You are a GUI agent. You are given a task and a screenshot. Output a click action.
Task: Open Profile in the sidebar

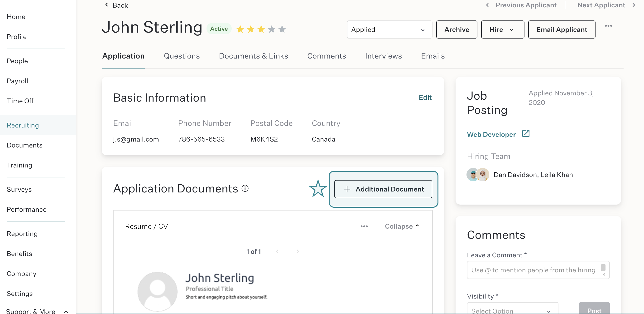(16, 37)
